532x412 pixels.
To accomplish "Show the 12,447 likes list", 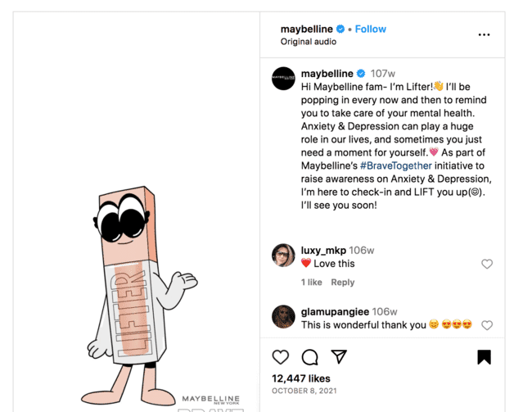I will 301,378.
